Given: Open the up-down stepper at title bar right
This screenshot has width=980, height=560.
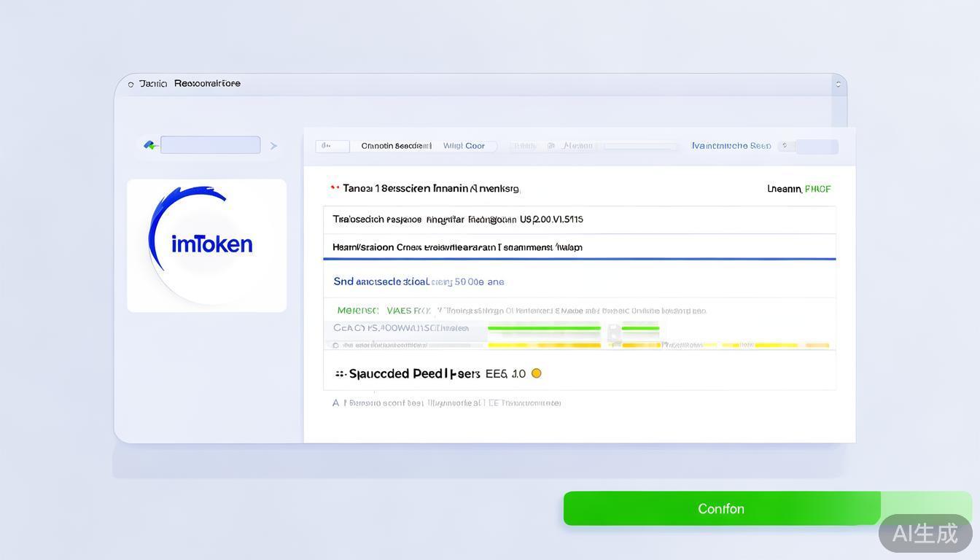Looking at the screenshot, I should (x=838, y=85).
